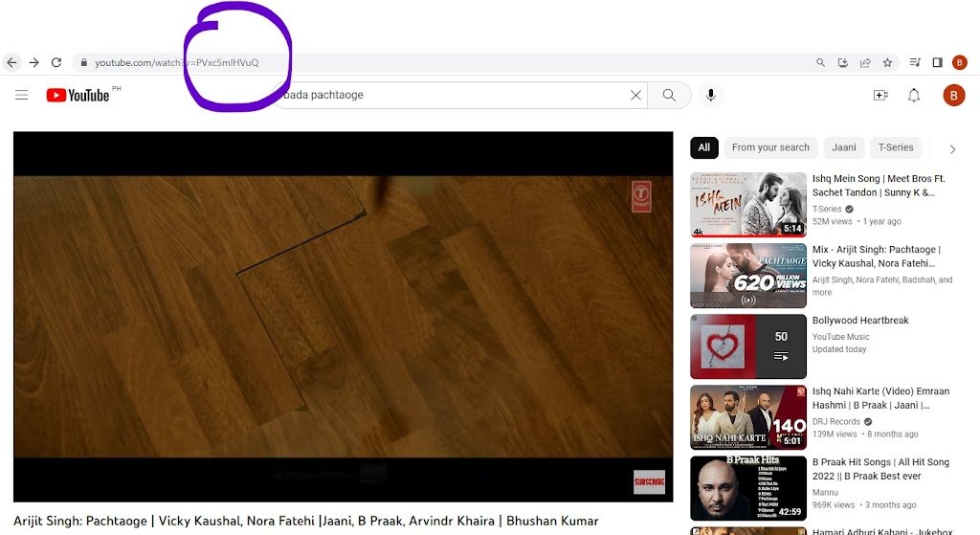Image resolution: width=980 pixels, height=535 pixels.
Task: Open the B Praak Hit Songs title link
Action: point(880,469)
